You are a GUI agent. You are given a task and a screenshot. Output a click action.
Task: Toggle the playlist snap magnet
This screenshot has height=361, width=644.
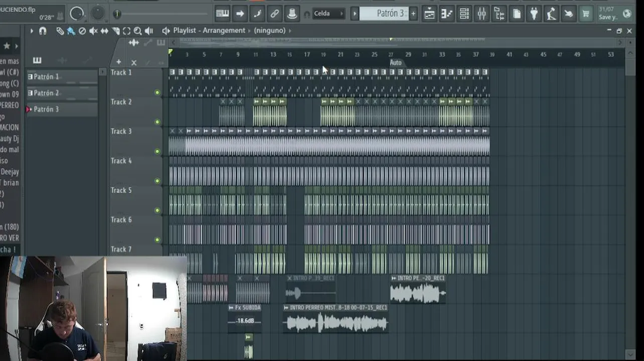click(x=43, y=31)
